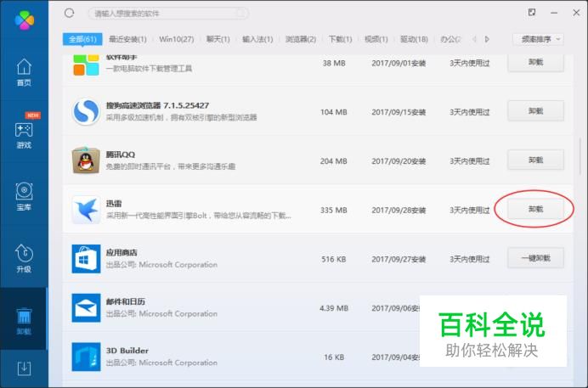The height and width of the screenshot is (388, 588).
Task: Click the 3D Builder name text
Action: coord(127,351)
